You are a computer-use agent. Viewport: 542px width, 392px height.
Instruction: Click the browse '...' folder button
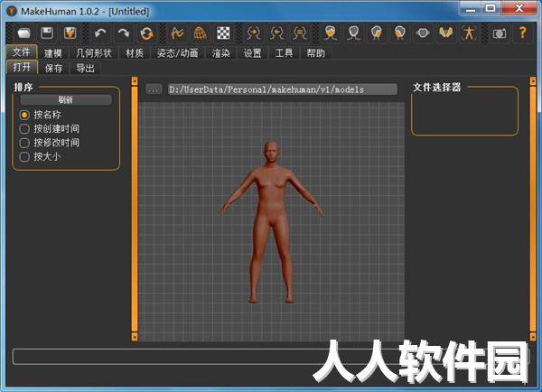(x=154, y=89)
